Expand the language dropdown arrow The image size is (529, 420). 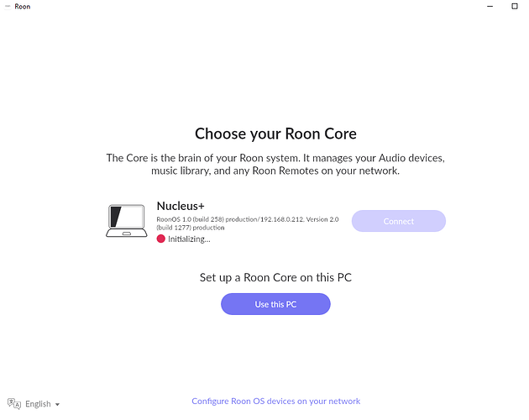point(57,405)
